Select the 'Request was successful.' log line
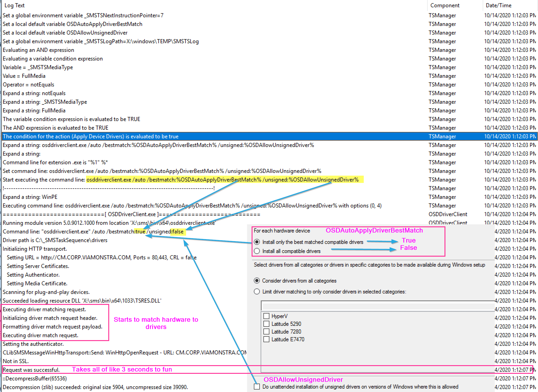538x392 pixels. [x=31, y=370]
